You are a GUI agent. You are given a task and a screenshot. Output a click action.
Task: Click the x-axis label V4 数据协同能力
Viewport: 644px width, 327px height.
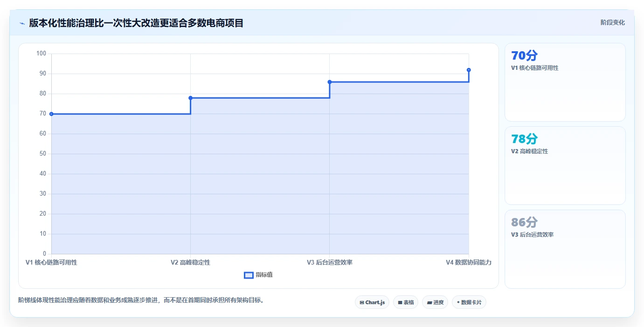[469, 262]
